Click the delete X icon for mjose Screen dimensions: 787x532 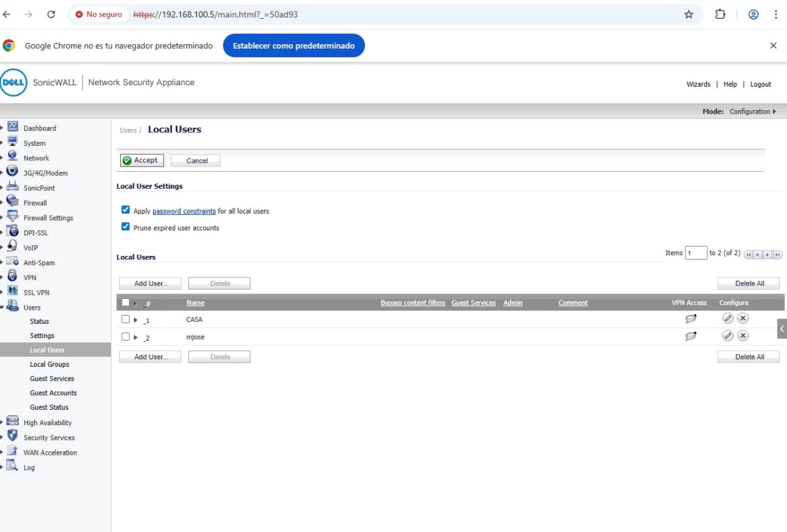point(743,336)
